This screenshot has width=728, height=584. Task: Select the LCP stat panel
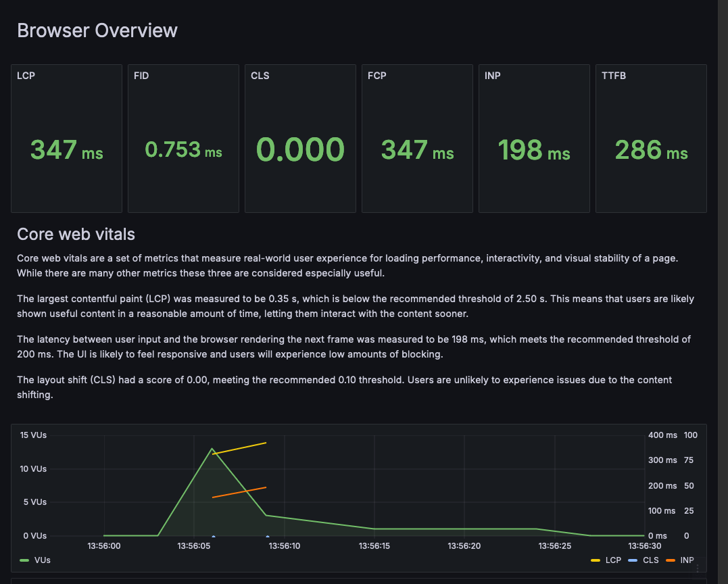[x=66, y=138]
